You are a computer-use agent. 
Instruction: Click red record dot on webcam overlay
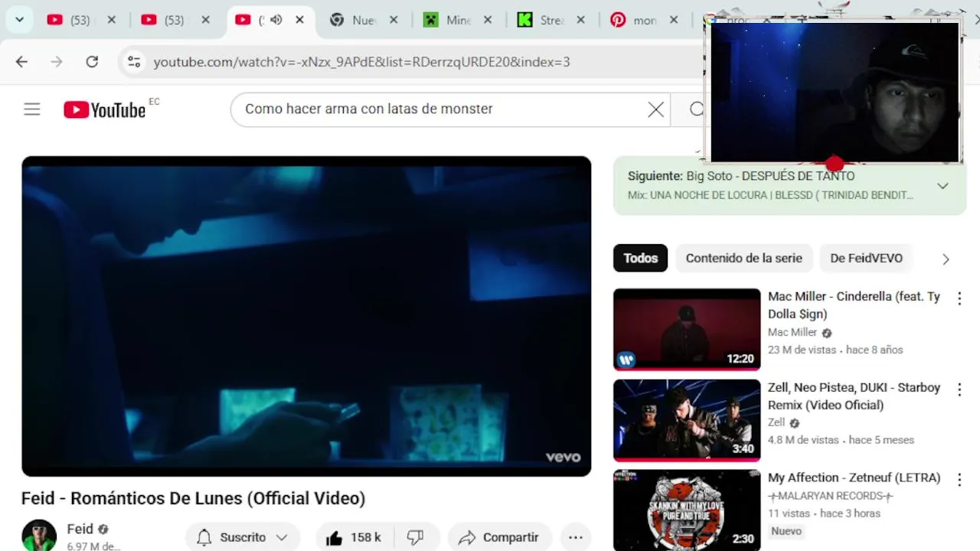pyautogui.click(x=835, y=163)
